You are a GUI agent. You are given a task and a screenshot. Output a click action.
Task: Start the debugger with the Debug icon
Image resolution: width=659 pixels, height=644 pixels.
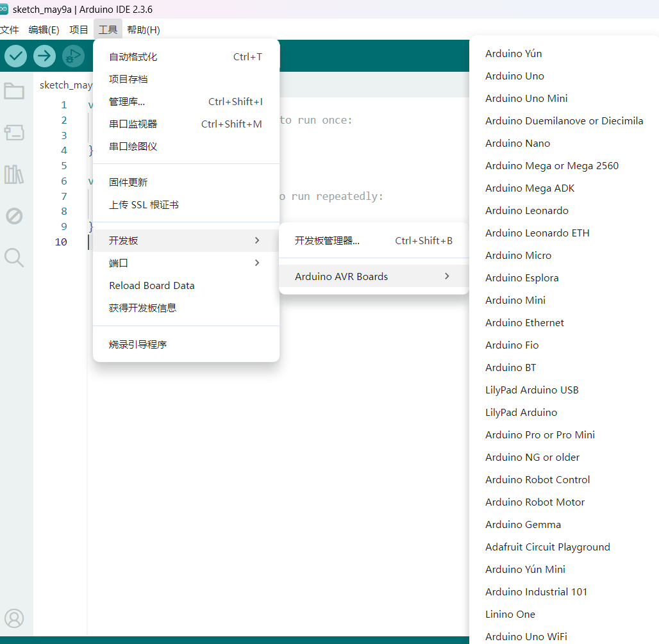click(x=73, y=56)
